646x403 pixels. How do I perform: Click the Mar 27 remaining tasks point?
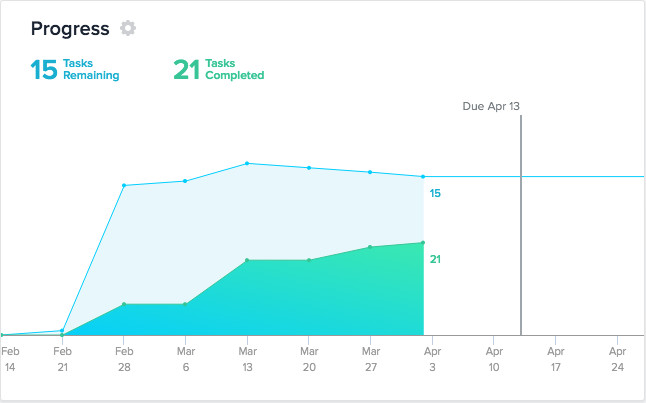click(371, 172)
